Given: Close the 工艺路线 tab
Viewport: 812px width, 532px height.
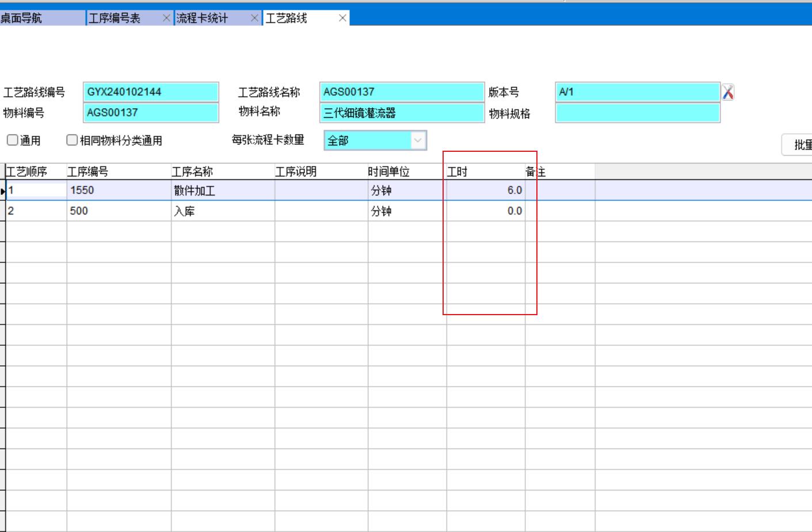Looking at the screenshot, I should (x=342, y=18).
